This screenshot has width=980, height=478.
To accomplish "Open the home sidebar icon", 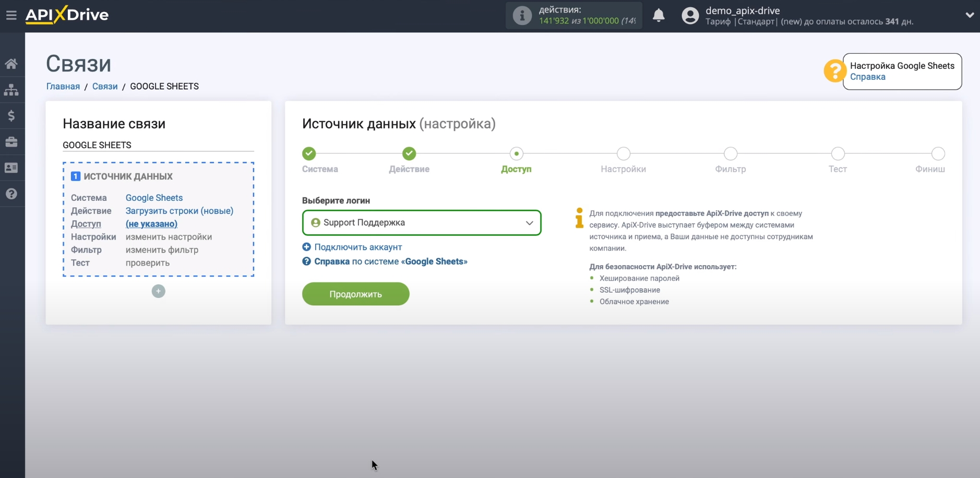I will (x=11, y=64).
